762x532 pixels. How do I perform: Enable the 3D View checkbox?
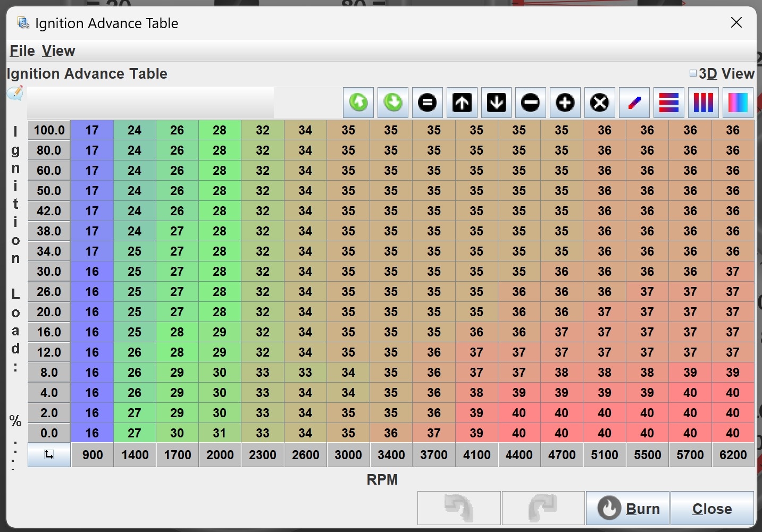[x=693, y=73]
